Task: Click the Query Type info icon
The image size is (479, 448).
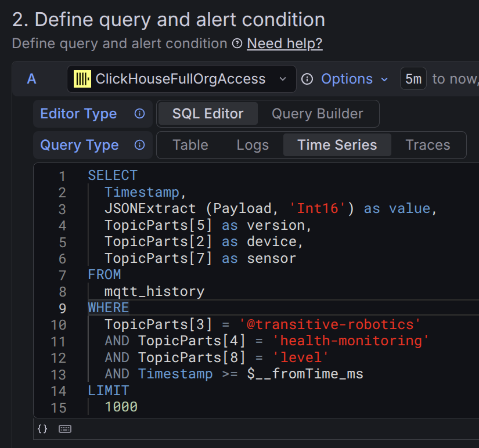Action: click(139, 145)
